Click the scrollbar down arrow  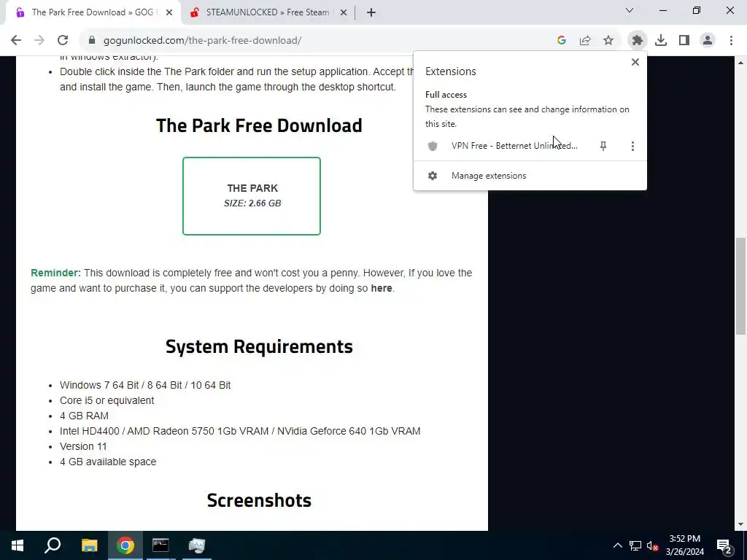740,524
